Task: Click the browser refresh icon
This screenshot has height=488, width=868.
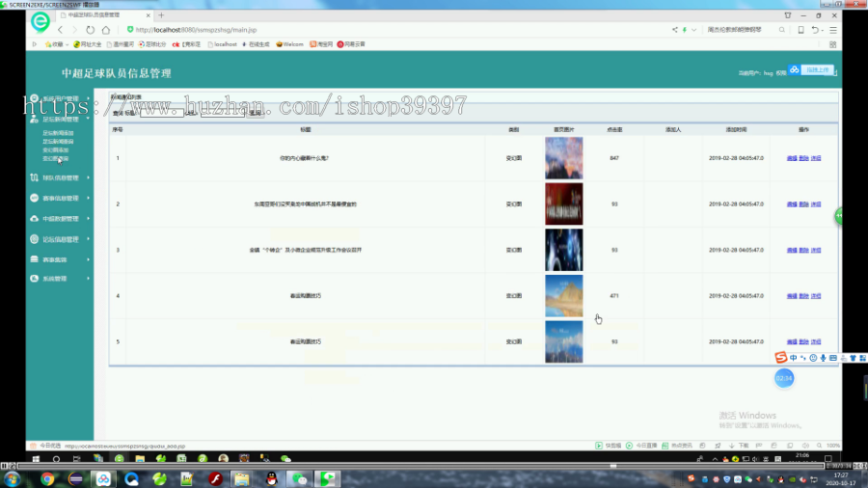Action: [91, 30]
